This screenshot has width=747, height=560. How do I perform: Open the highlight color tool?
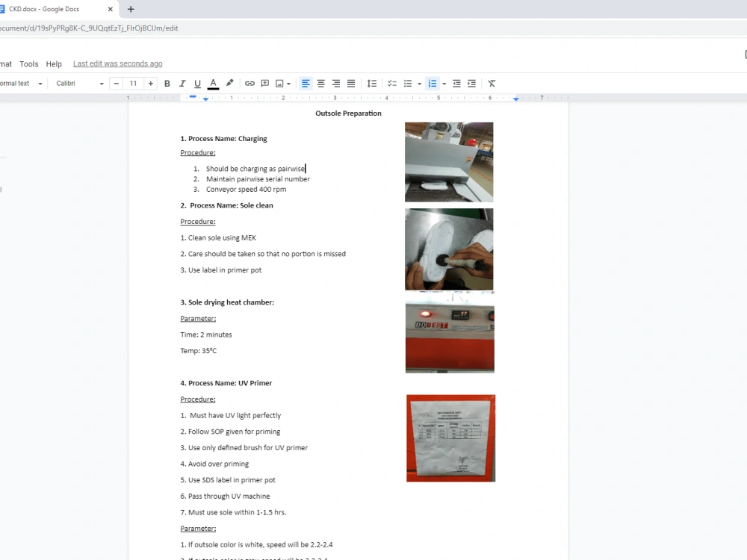229,83
